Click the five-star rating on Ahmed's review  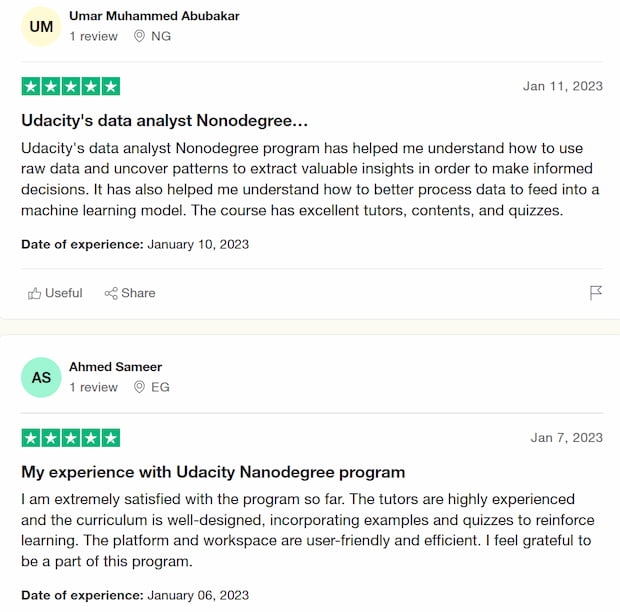click(x=71, y=438)
